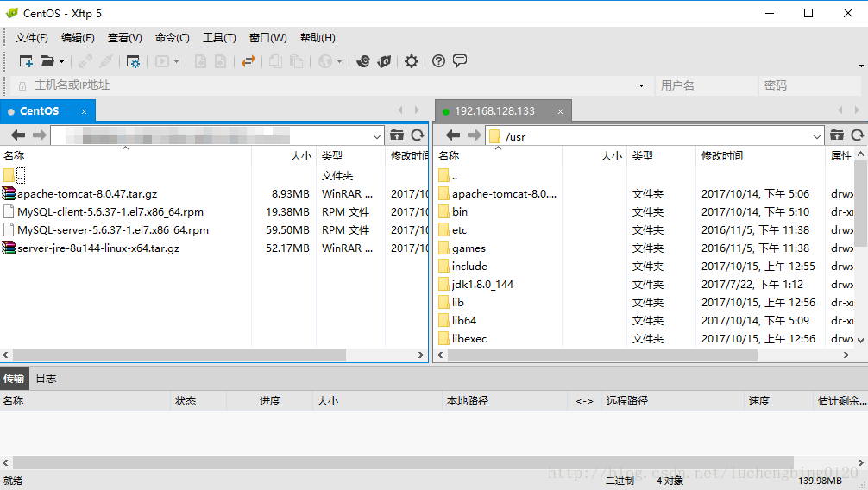
Task: Select the remote games folder
Action: pos(469,248)
